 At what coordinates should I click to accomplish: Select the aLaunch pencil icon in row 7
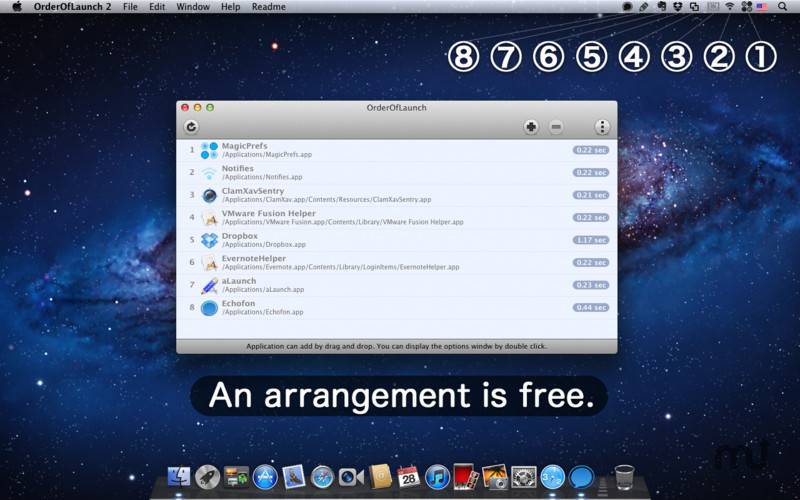coord(209,285)
